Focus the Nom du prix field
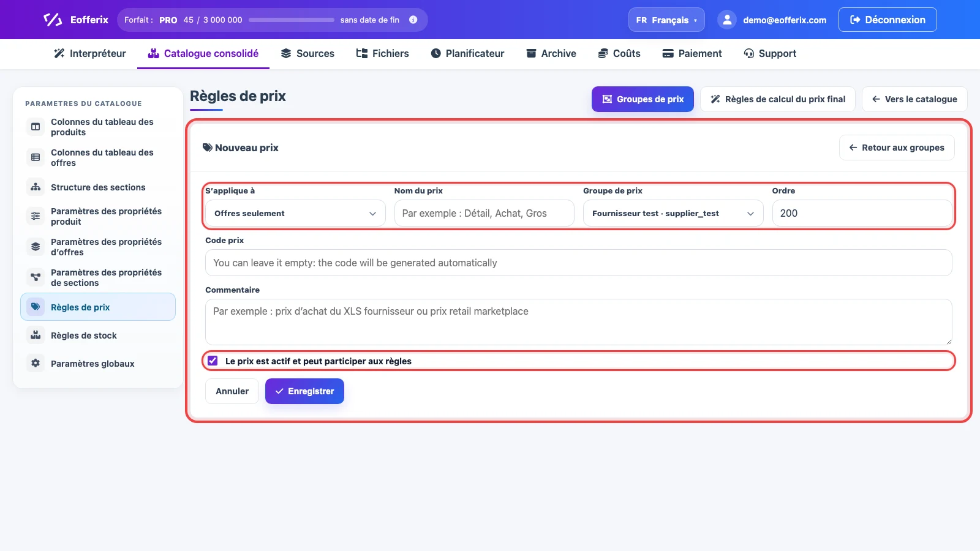 click(484, 213)
